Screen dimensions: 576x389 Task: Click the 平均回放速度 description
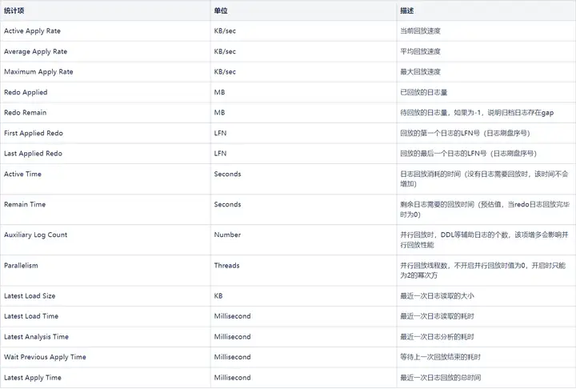tap(420, 52)
